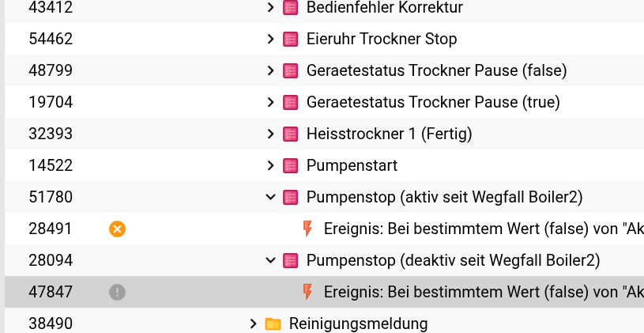Select the Eieruhr Trockner Stop entry
The image size is (644, 333).
pyautogui.click(x=382, y=39)
